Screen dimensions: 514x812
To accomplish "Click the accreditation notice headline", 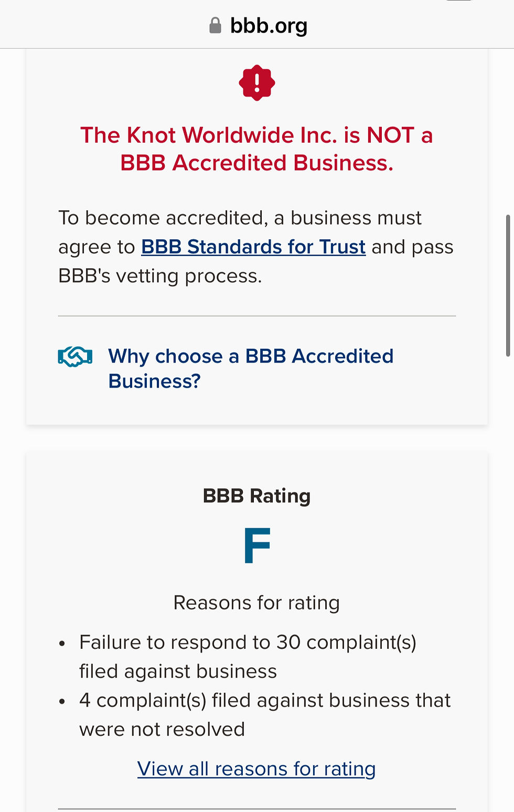I will [x=256, y=148].
